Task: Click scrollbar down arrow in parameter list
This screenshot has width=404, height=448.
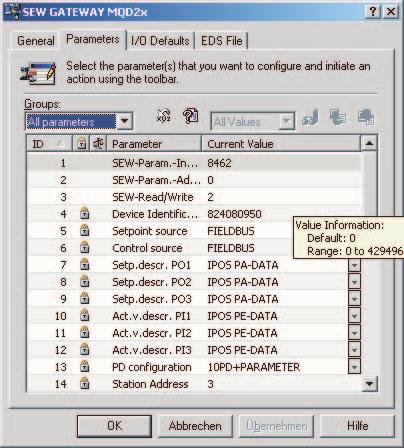Action: tap(369, 384)
